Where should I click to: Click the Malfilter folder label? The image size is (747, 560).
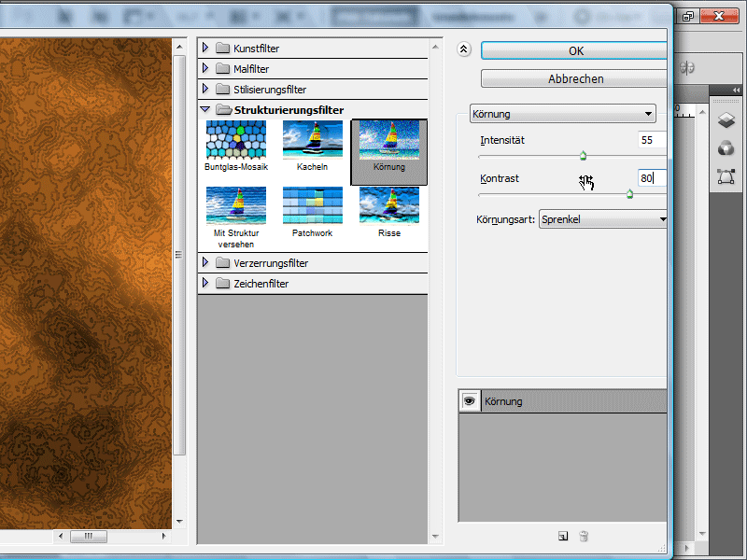pos(251,69)
